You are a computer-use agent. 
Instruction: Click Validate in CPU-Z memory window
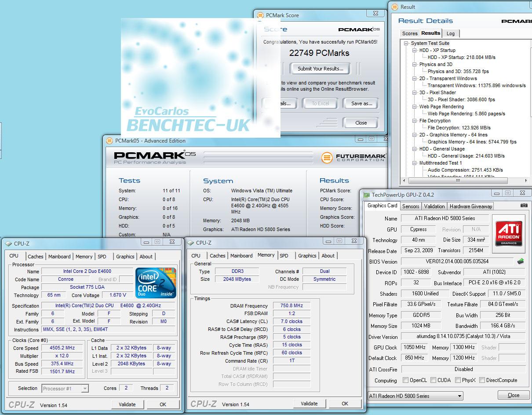tap(309, 404)
